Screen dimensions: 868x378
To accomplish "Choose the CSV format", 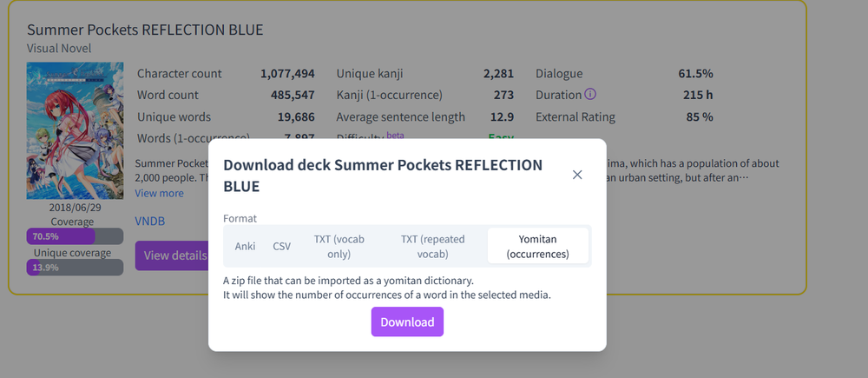I will click(281, 246).
